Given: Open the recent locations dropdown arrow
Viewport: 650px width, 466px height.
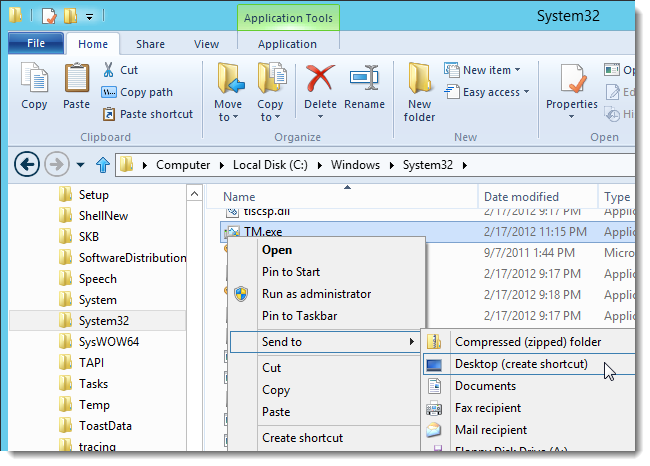Looking at the screenshot, I should tap(80, 165).
